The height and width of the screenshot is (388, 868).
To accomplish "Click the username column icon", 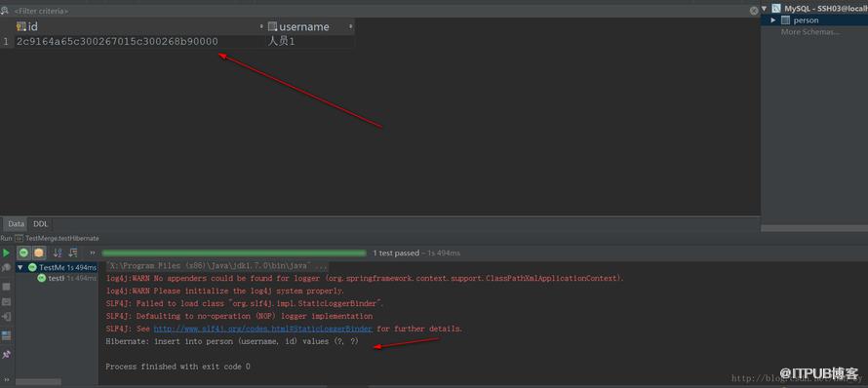I will pyautogui.click(x=272, y=26).
